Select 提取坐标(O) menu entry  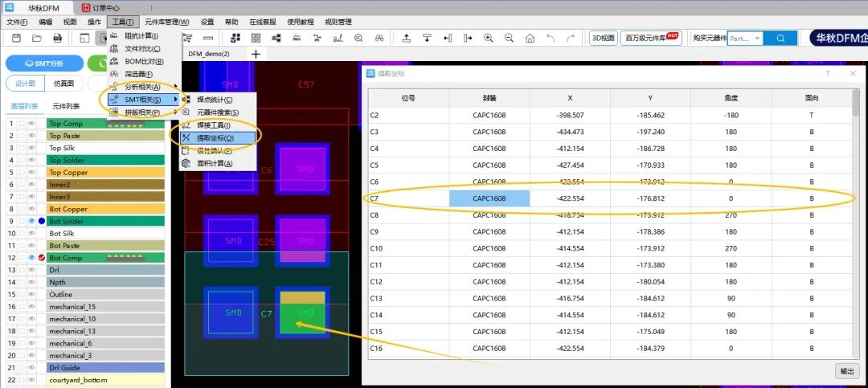[x=214, y=137]
